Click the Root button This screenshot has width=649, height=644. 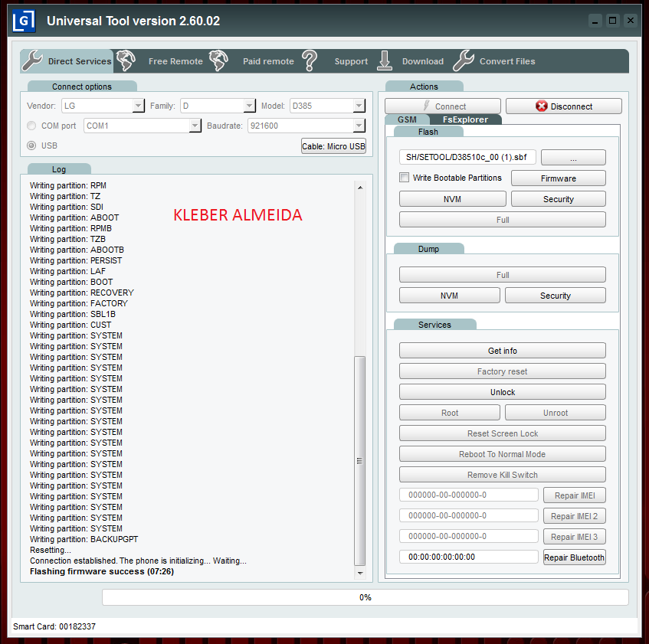[x=450, y=413]
